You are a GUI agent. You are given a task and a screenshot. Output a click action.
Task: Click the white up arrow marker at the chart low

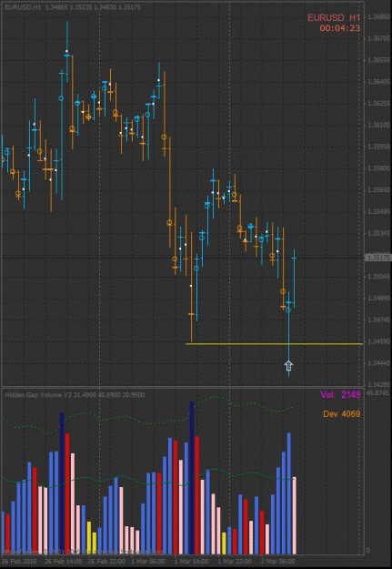288,366
